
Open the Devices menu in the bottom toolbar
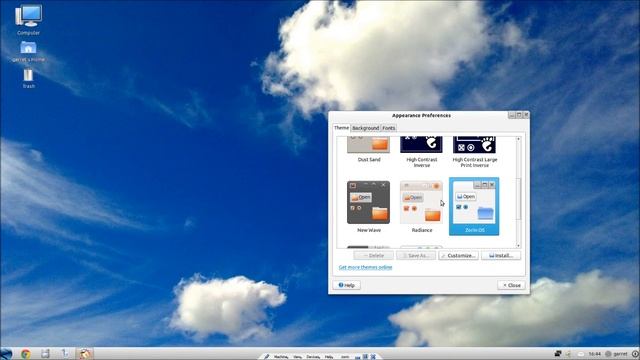tap(313, 357)
